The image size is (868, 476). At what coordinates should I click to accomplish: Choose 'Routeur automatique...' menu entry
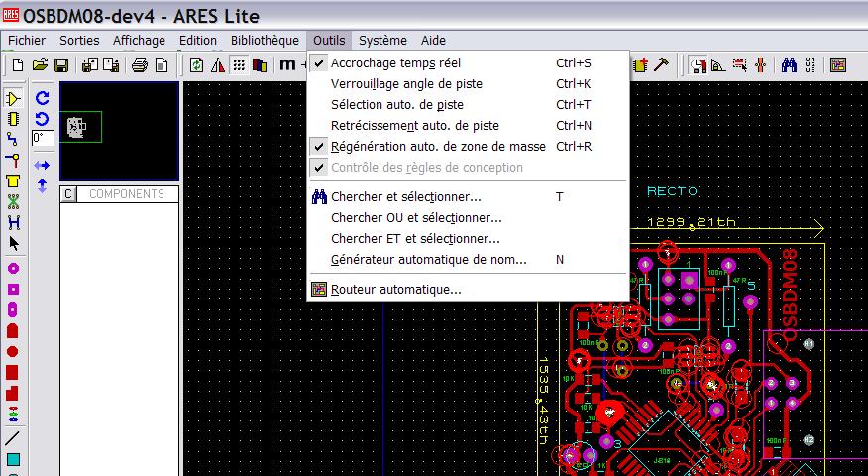tap(395, 290)
